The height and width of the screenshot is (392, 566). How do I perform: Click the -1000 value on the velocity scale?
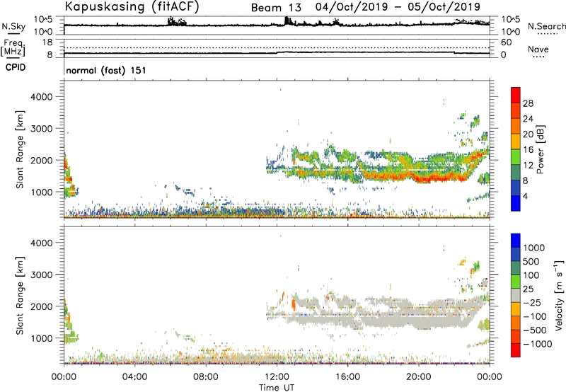538,344
